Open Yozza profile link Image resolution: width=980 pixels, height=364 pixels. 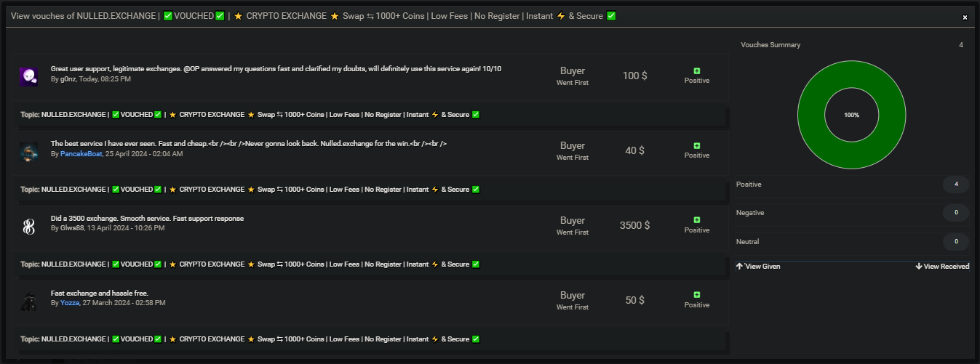tap(69, 303)
